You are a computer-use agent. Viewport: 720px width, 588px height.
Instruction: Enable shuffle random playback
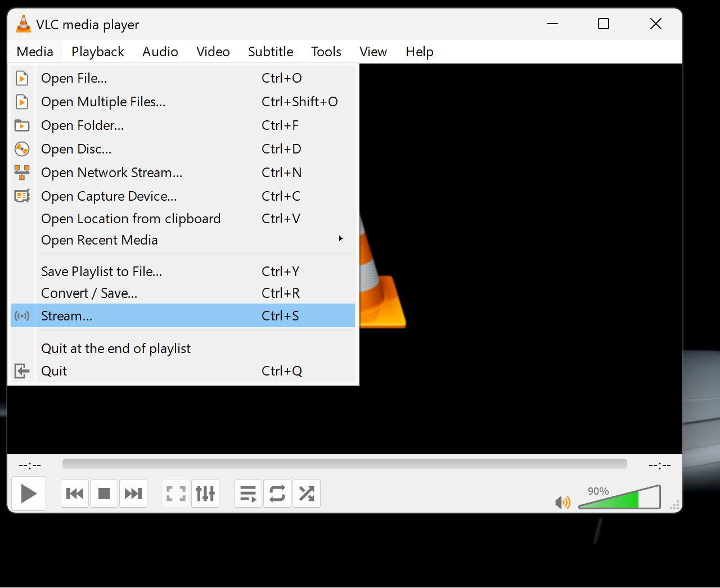(307, 494)
